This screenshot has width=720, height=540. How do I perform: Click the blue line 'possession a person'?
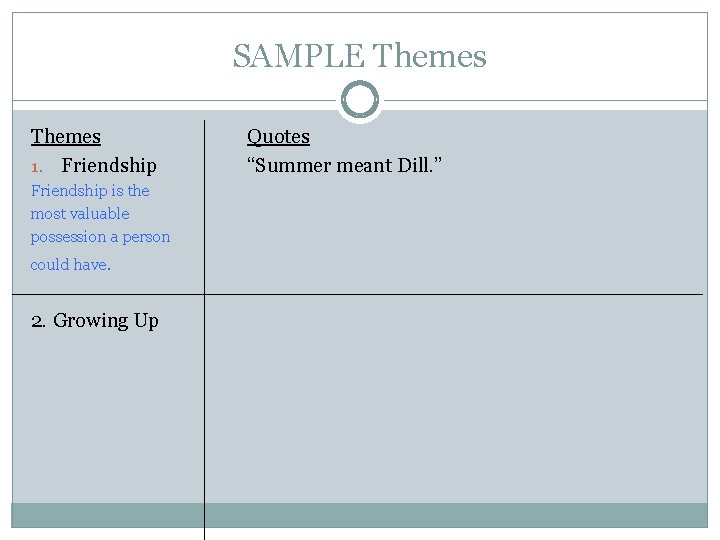(x=100, y=237)
